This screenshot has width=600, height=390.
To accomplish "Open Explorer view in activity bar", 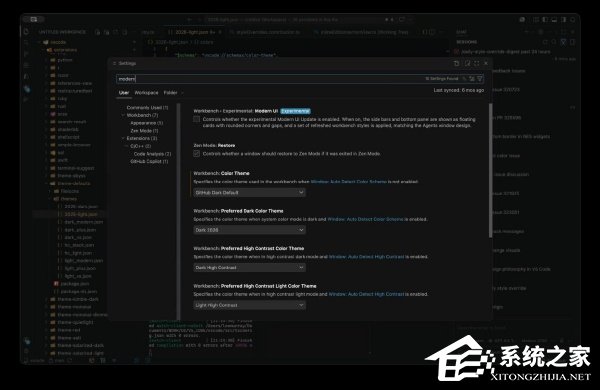I will point(26,32).
